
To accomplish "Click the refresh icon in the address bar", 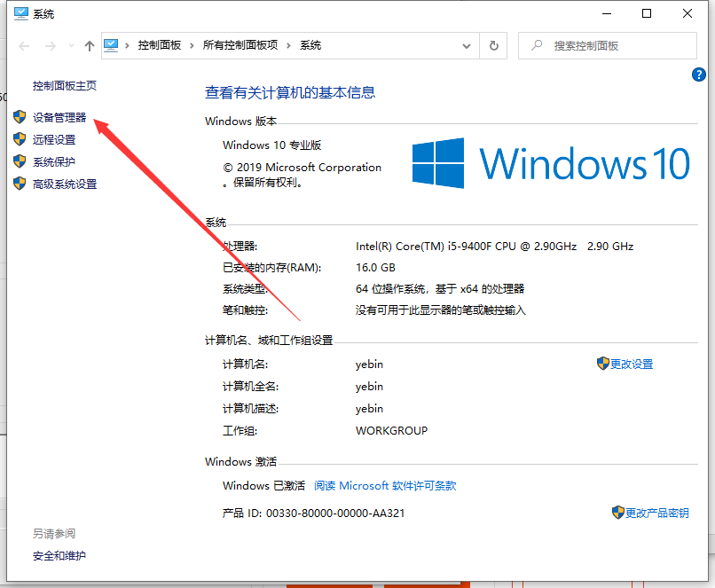I will [494, 45].
